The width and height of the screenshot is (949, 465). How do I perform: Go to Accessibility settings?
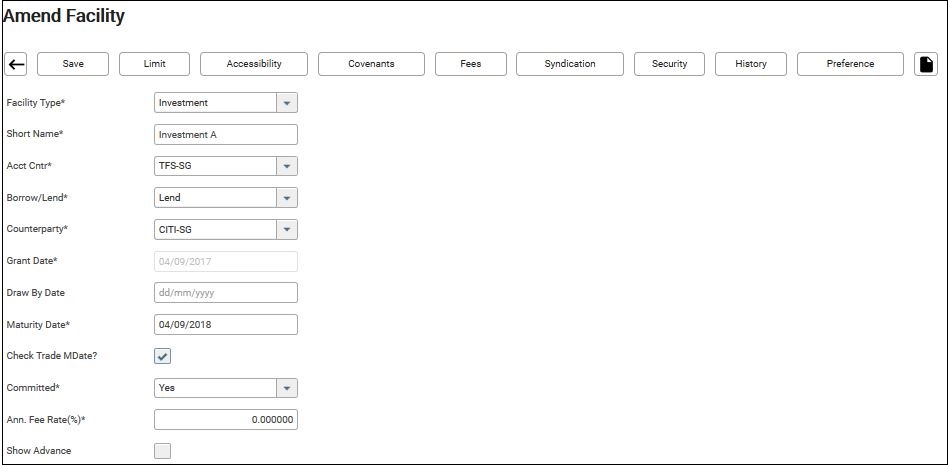point(253,64)
